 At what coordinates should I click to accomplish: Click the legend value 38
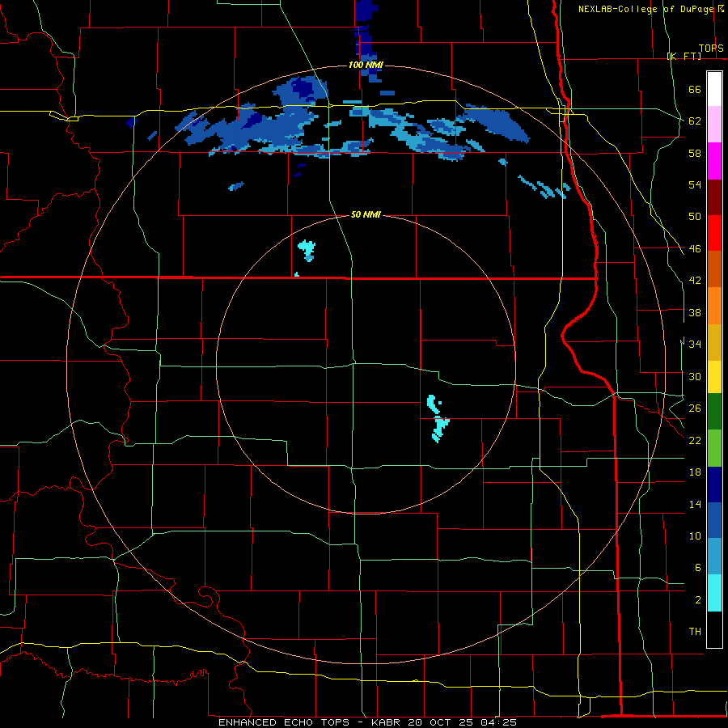coord(695,312)
